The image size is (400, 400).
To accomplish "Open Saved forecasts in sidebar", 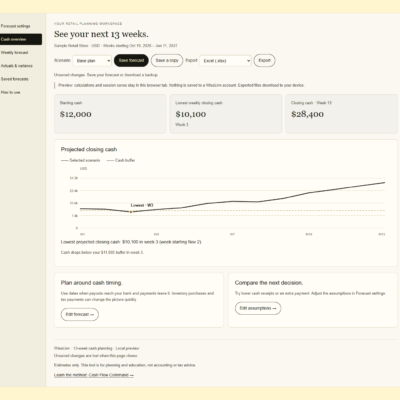I will [x=15, y=79].
